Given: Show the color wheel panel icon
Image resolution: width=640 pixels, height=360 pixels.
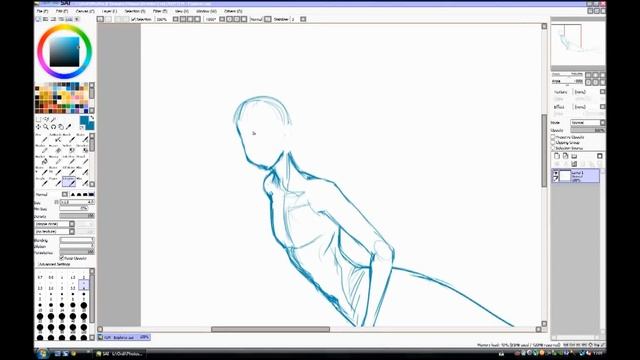Looking at the screenshot, I should tap(38, 19).
